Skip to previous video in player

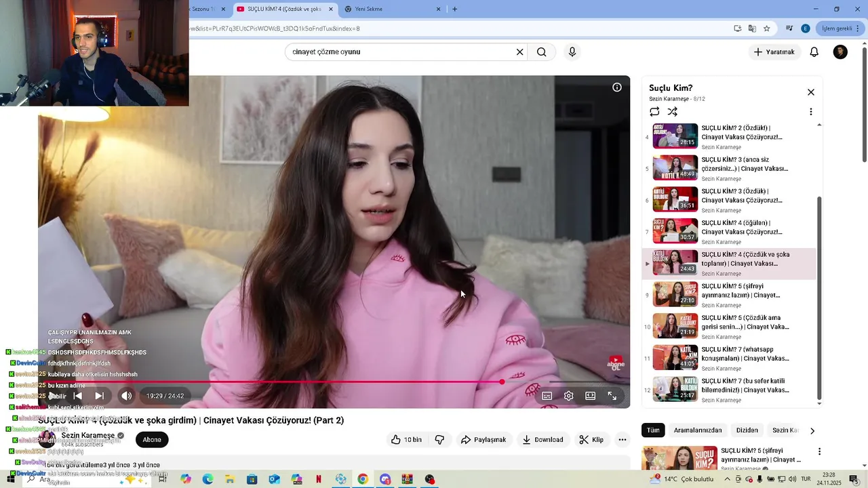[78, 396]
